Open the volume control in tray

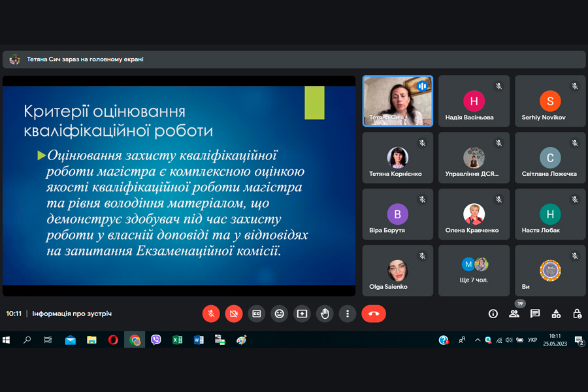click(x=509, y=340)
